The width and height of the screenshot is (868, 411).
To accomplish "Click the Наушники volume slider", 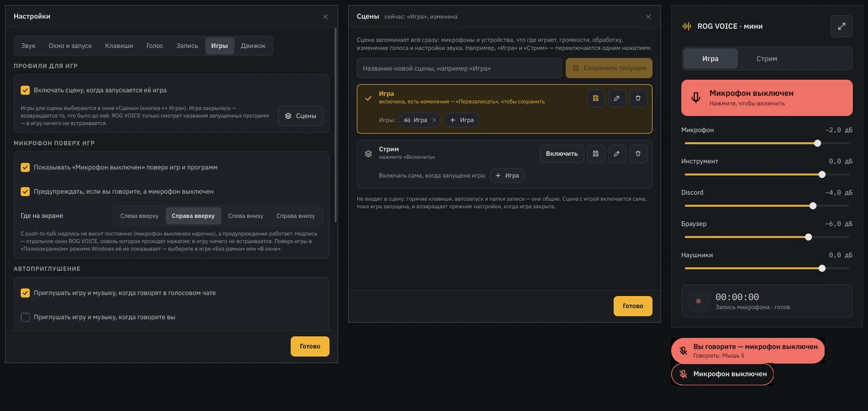I will point(767,268).
